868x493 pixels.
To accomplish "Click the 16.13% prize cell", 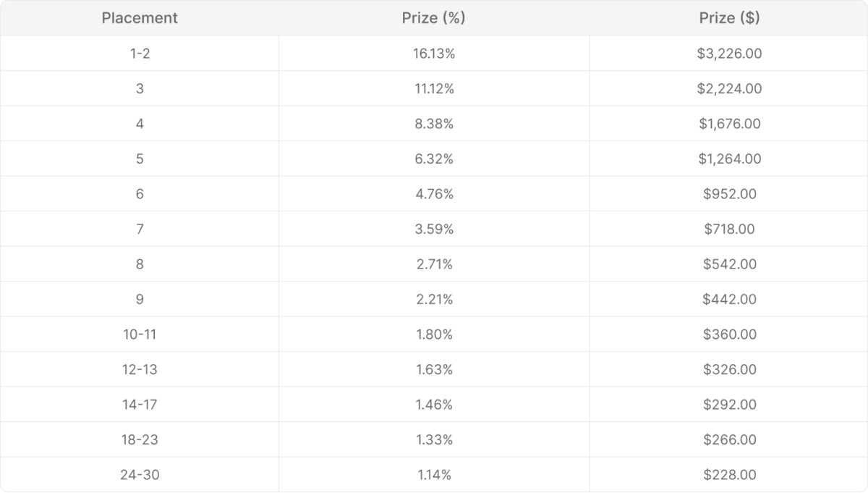I will [x=434, y=54].
